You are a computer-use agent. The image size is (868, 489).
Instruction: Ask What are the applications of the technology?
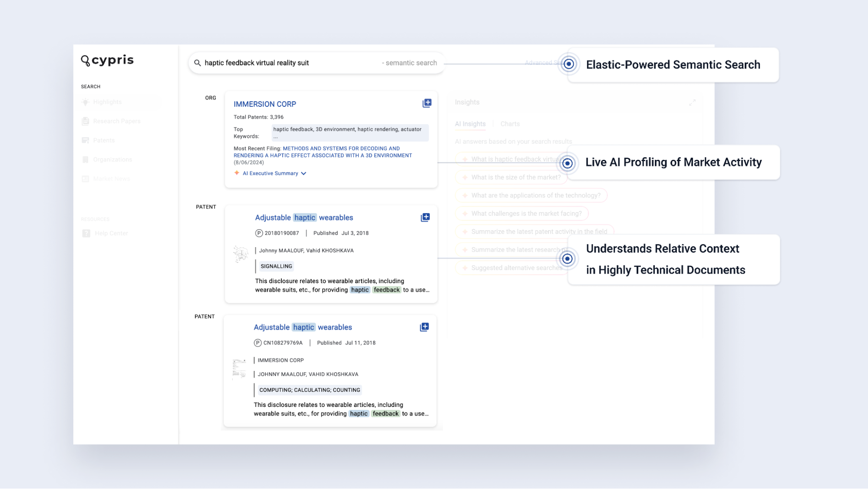click(531, 195)
